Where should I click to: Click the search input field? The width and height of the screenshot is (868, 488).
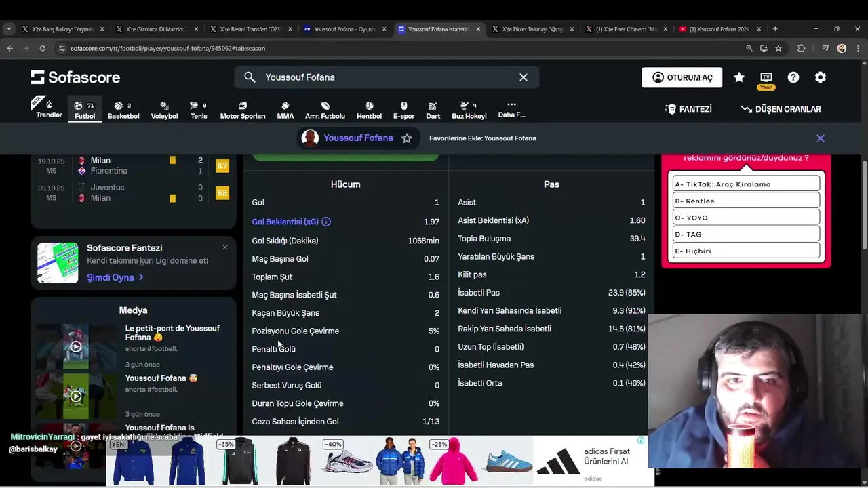coord(387,77)
